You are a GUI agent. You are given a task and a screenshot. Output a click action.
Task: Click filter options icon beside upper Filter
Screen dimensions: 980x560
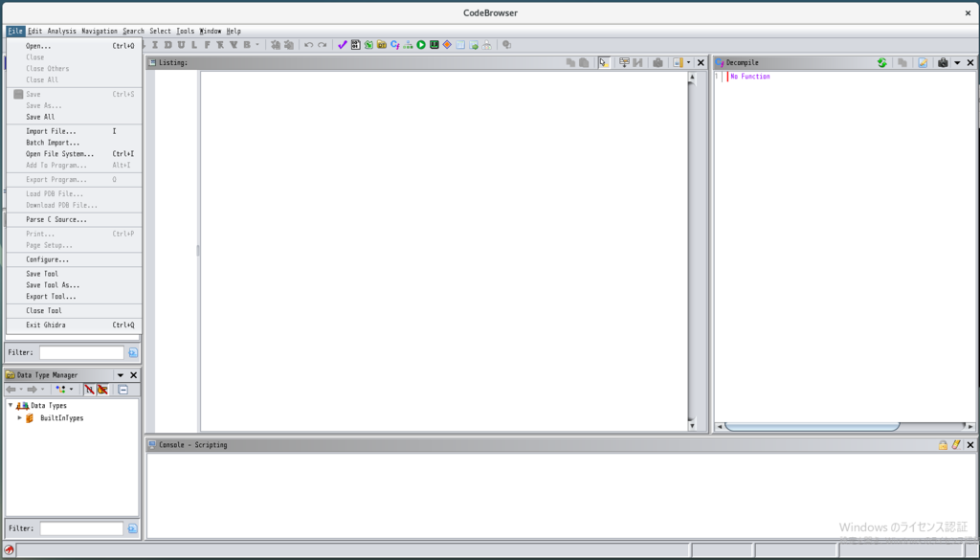(x=132, y=352)
